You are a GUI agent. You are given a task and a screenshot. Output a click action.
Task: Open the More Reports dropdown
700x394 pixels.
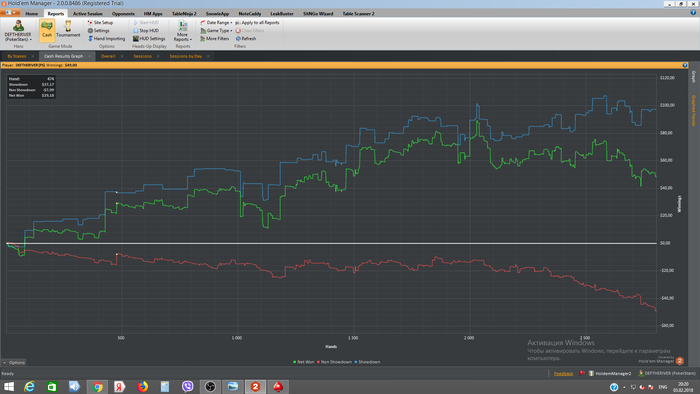point(183,31)
